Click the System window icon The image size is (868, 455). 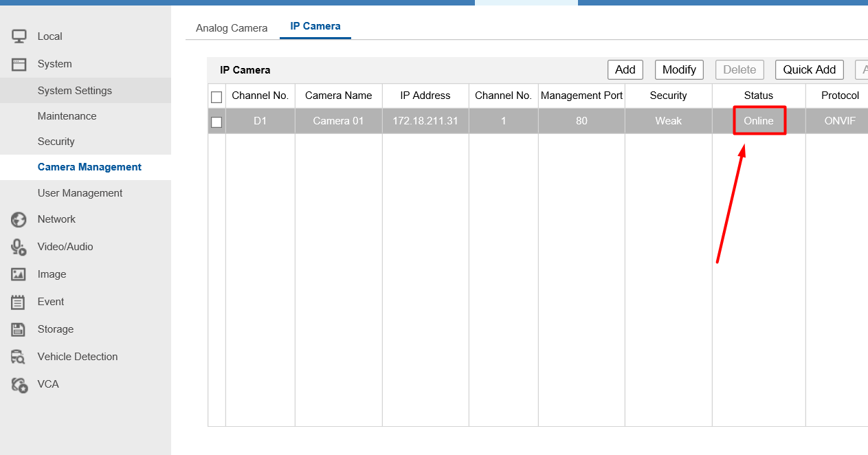pos(19,64)
